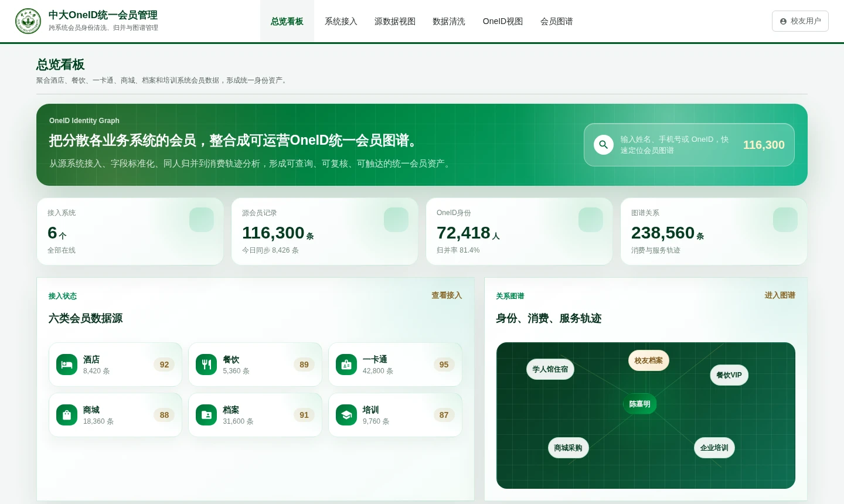Click the mall shopping bag icon
The image size is (844, 504).
67,415
